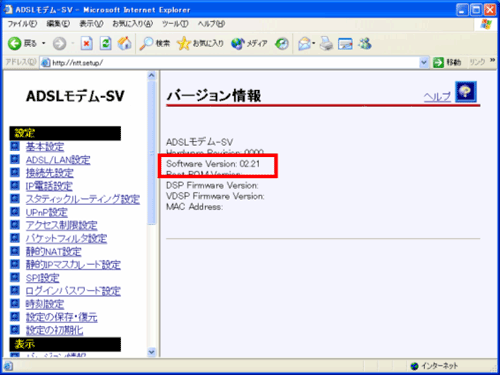This screenshot has height=375, width=500.
Task: Click bullet icon beside UPnP設定
Action: pos(15,212)
